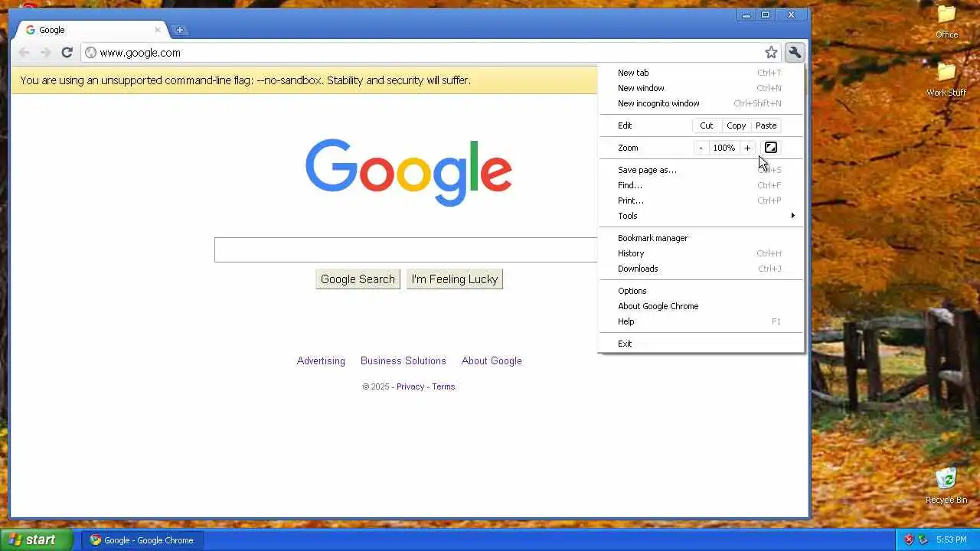Click the back navigation arrow
This screenshot has height=551, width=980.
coord(24,52)
